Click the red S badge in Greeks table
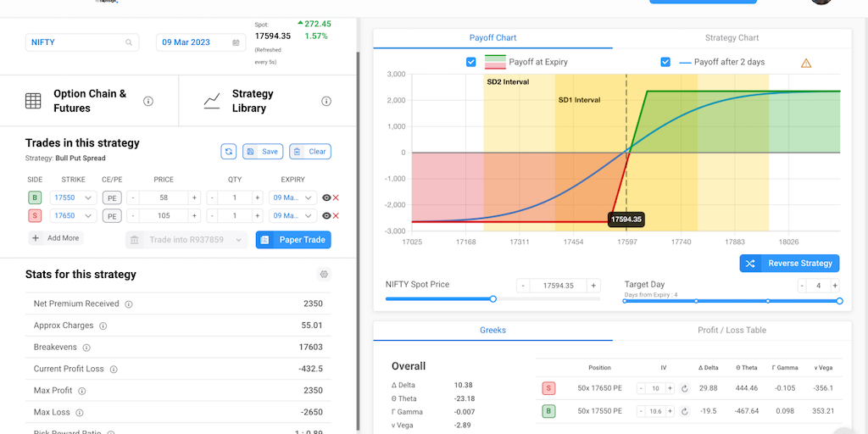The width and height of the screenshot is (868, 434). click(548, 388)
